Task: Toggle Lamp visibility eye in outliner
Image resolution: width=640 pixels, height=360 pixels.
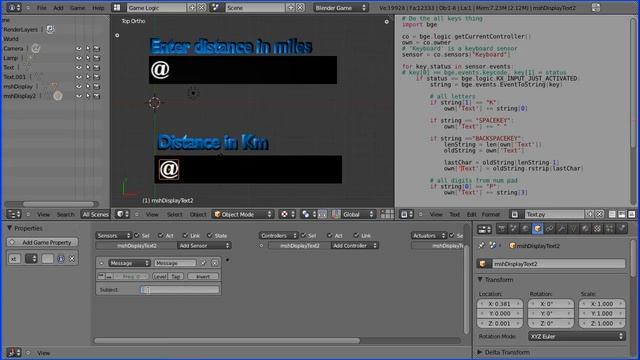Action: [x=78, y=58]
